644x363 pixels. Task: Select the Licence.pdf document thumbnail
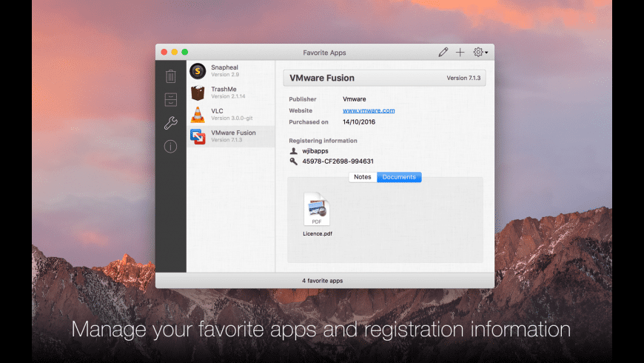[x=317, y=209]
